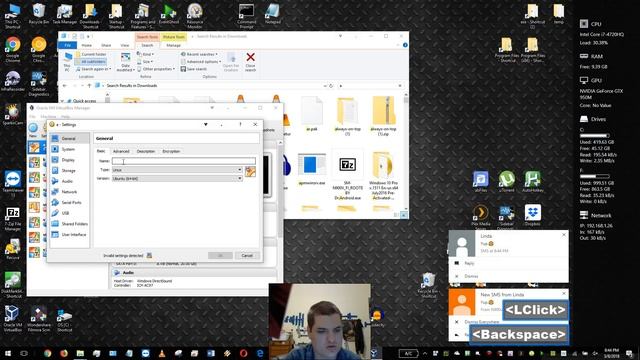Collapse Quick access in navigation pane
640x360 pixels.
[x=62, y=101]
